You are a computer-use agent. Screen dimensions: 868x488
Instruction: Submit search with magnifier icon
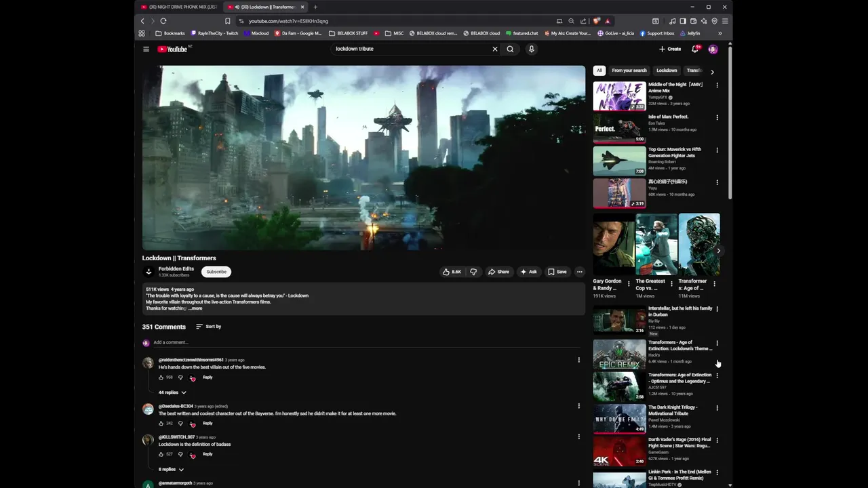(x=510, y=49)
